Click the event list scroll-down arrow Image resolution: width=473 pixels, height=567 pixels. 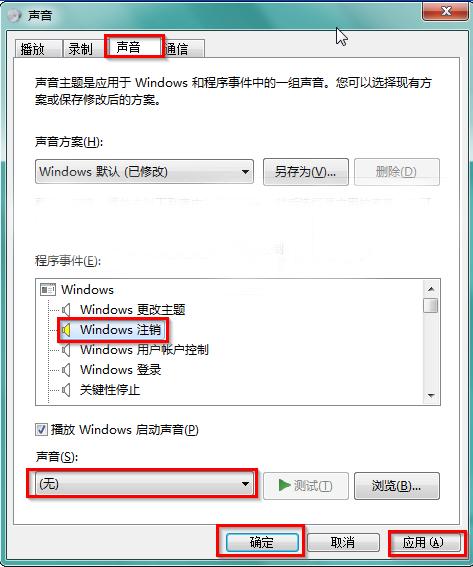coord(431,396)
